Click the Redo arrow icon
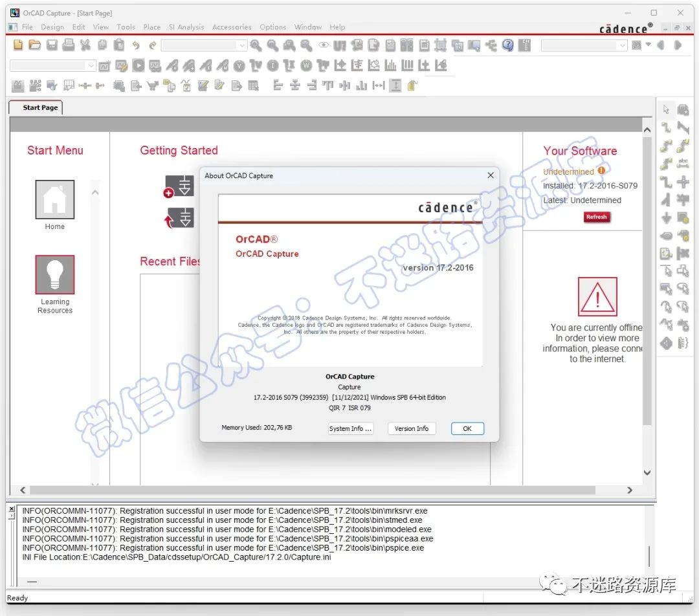Viewport: 699px width, 616px height. pos(153,45)
